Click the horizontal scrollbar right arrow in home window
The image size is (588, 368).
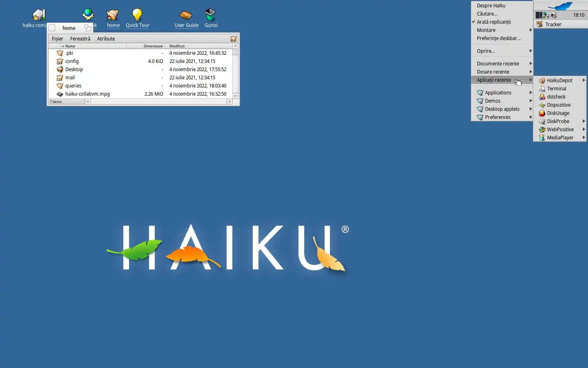229,102
